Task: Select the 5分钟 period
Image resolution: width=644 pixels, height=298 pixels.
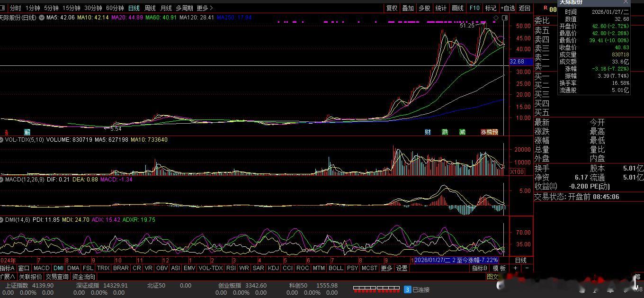Action: [51, 8]
